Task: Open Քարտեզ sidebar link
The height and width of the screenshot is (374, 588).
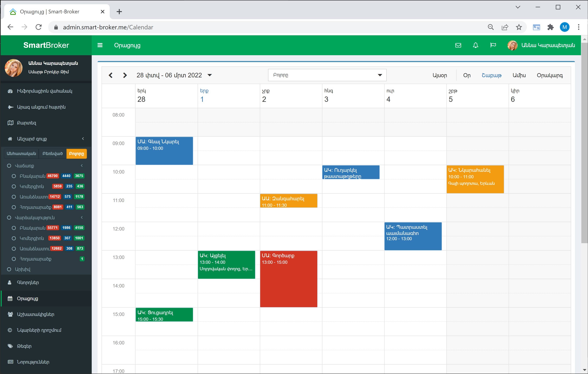Action: (27, 123)
